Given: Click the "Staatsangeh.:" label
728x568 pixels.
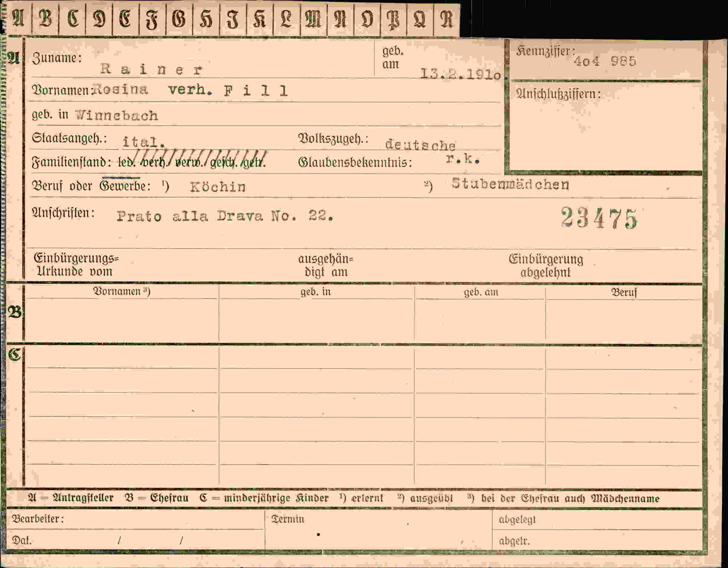Looking at the screenshot, I should 69,138.
